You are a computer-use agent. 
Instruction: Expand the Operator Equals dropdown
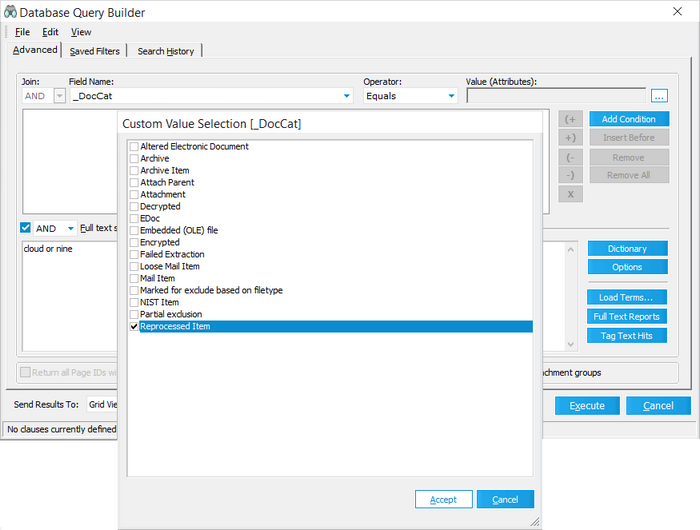pyautogui.click(x=451, y=96)
